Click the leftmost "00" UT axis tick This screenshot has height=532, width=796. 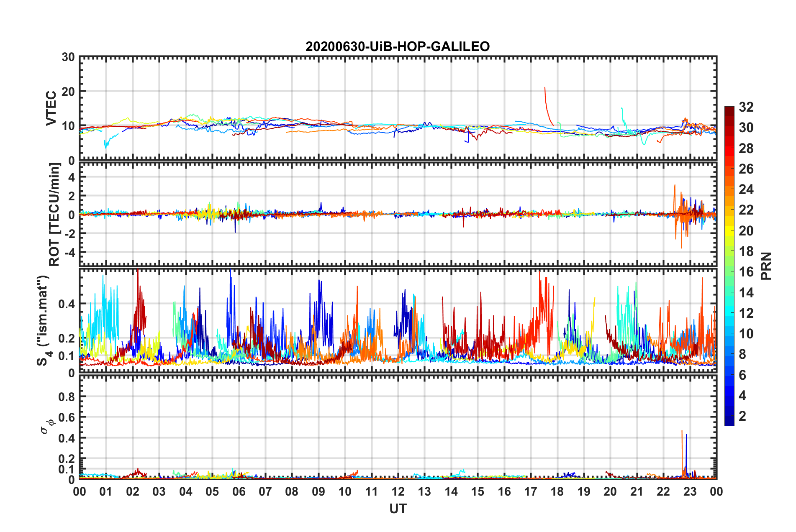point(80,491)
